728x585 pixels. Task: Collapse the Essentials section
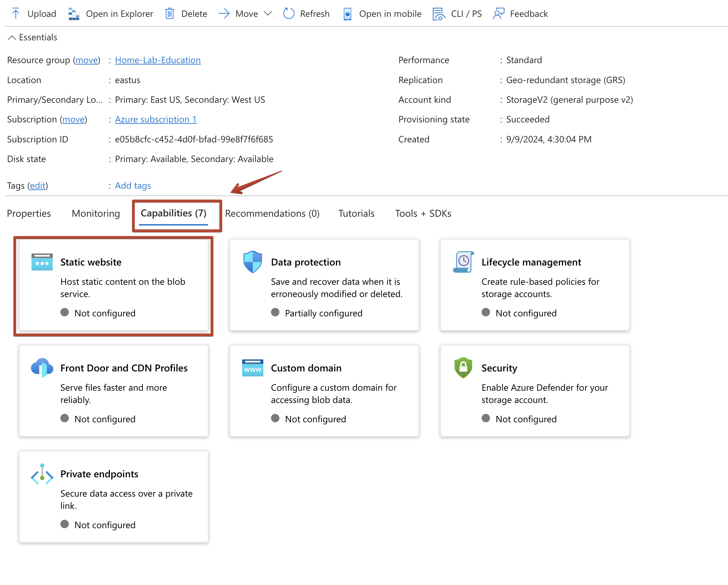pyautogui.click(x=12, y=38)
